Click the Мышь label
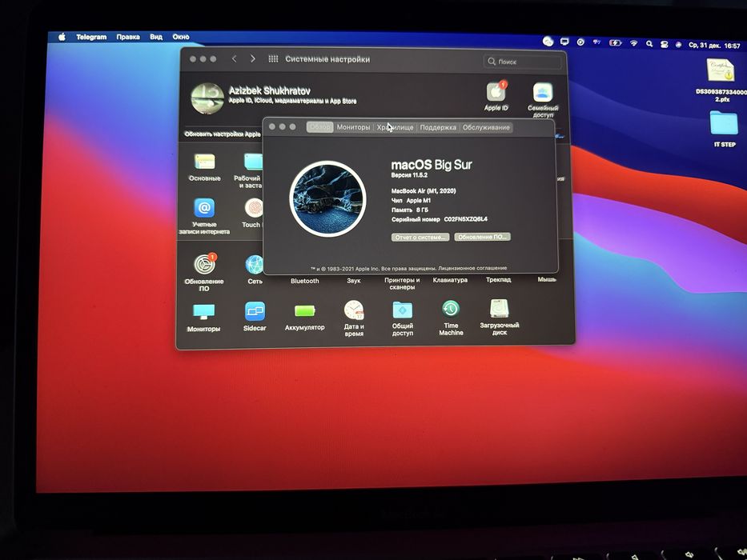Image resolution: width=747 pixels, height=560 pixels. click(x=547, y=279)
